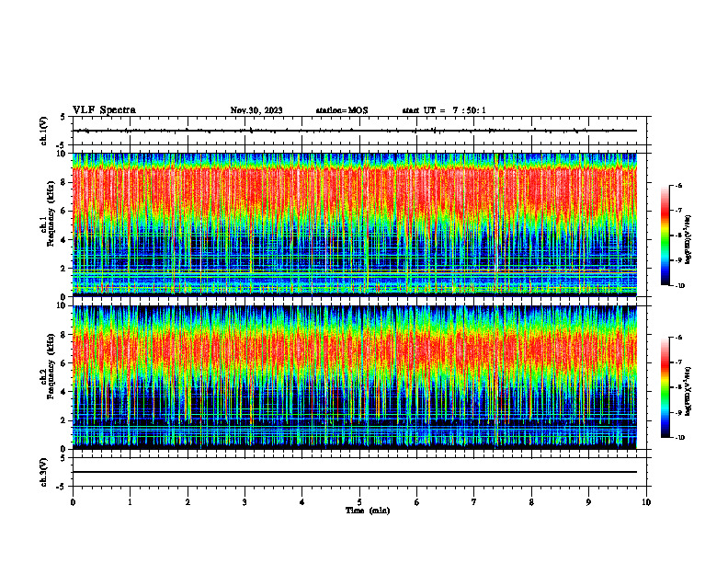This screenshot has width=728, height=563.
Task: Click the "-10" label on ch.2 colorbar
Action: click(679, 438)
